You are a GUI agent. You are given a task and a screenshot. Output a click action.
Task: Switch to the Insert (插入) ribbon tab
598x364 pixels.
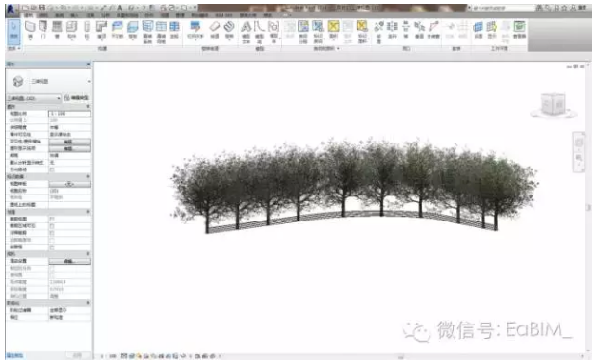[74, 15]
